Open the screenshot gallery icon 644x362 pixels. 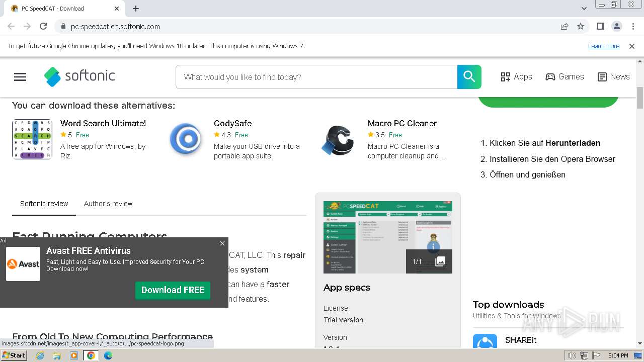[440, 261]
